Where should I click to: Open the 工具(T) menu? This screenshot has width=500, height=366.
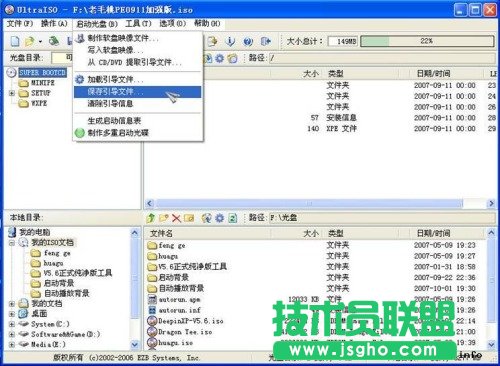138,24
